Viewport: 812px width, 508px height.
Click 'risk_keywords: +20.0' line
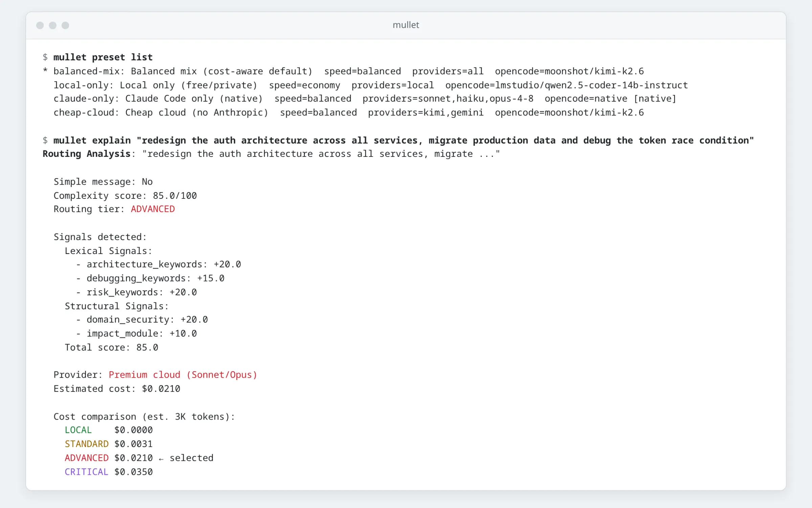[136, 292]
